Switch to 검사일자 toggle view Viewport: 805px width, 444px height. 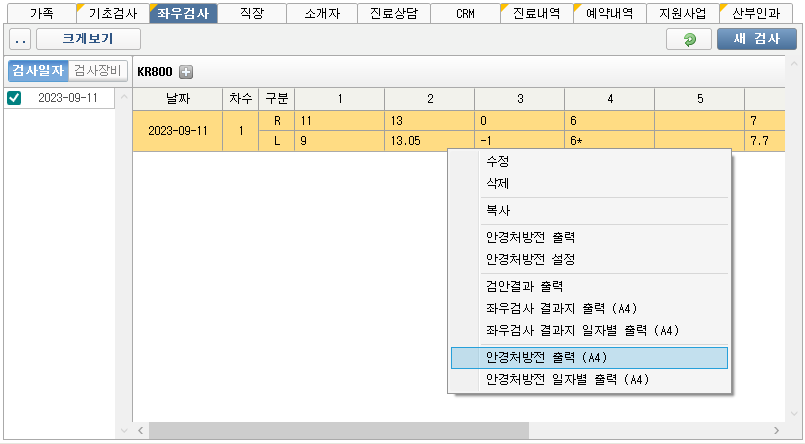38,71
